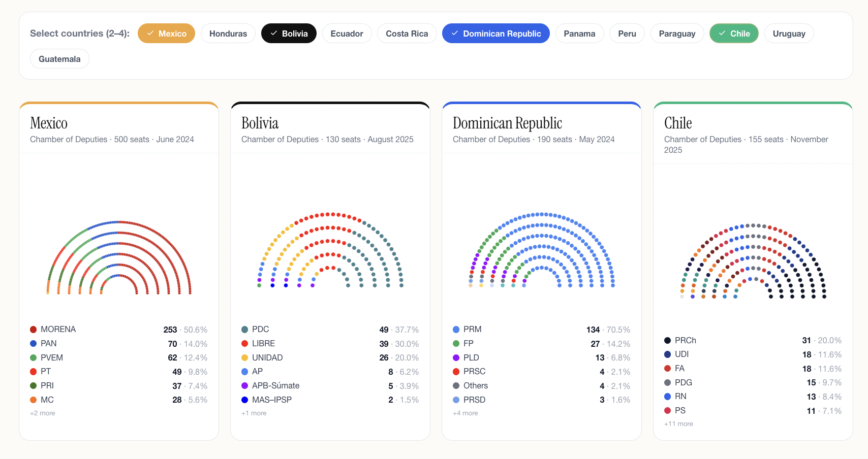Click the UDI party legend row
868x459 pixels.
(x=753, y=354)
